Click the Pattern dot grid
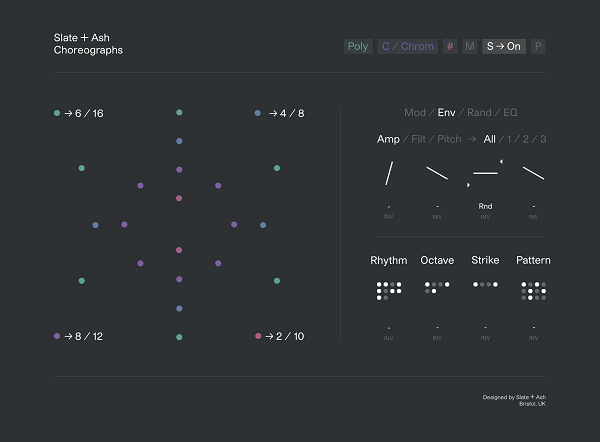The height and width of the screenshot is (442, 600). (533, 291)
